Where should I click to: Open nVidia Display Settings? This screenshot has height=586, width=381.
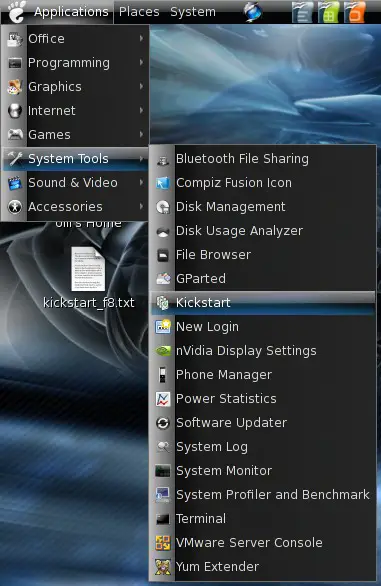tap(263, 351)
